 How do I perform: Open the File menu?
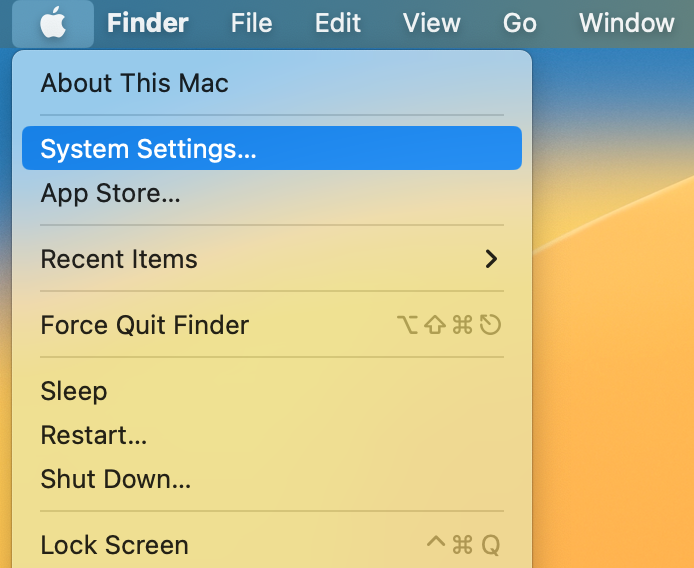251,23
